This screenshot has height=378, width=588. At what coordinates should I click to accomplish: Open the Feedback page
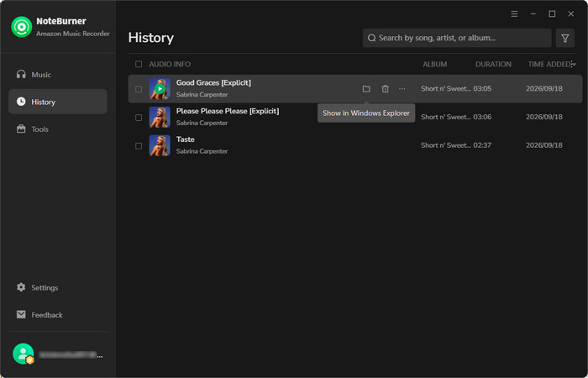(58, 315)
